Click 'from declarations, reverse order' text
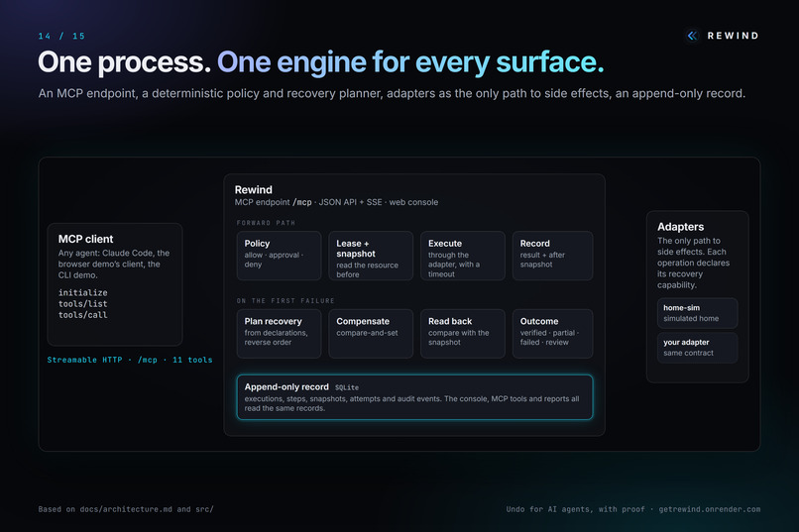799x532 pixels. (x=276, y=338)
